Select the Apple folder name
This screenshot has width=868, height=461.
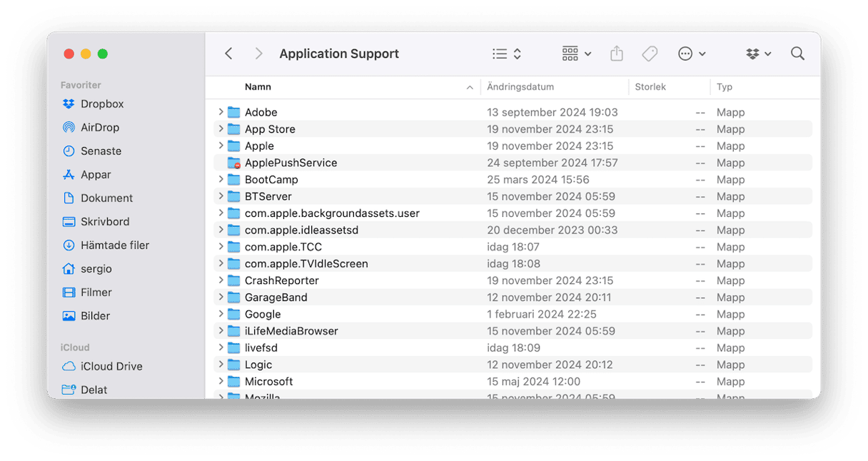[x=259, y=146]
